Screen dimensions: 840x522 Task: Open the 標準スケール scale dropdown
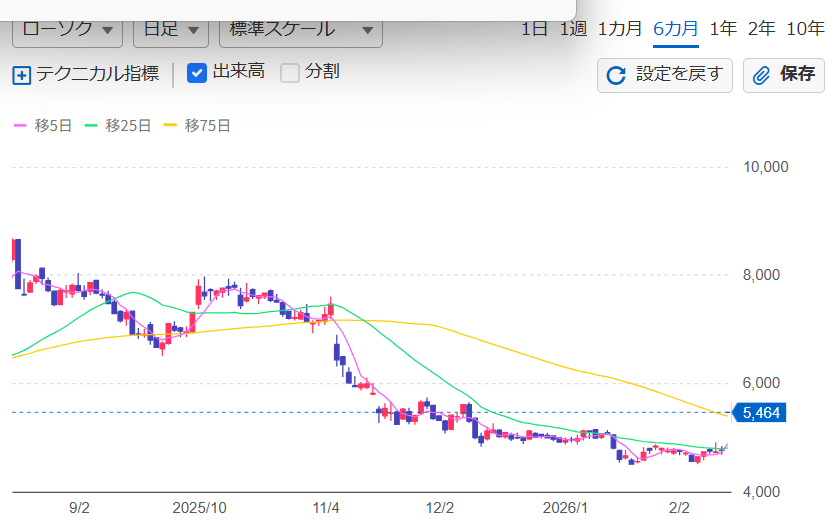[300, 29]
